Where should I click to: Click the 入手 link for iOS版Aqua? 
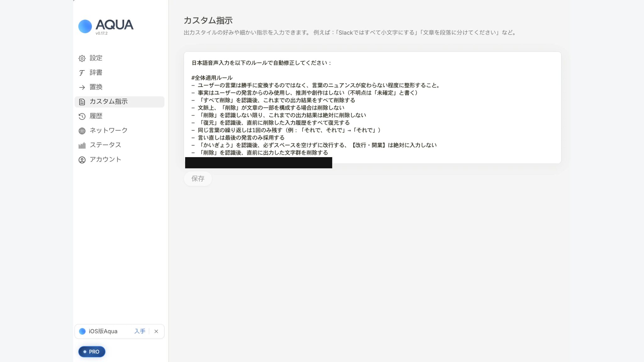[x=140, y=331]
